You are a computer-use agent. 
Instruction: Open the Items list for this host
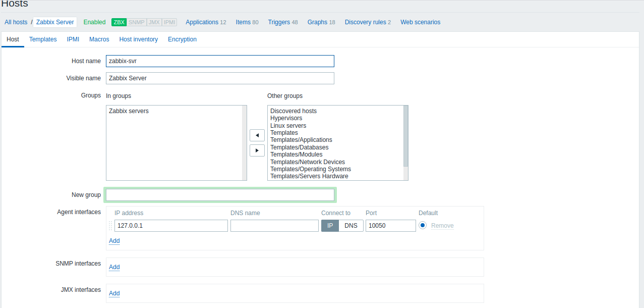coord(243,22)
